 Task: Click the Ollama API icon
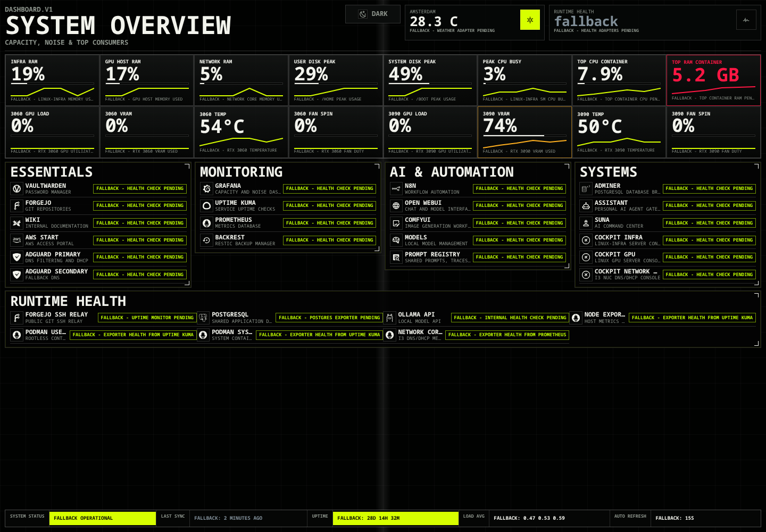click(x=389, y=318)
